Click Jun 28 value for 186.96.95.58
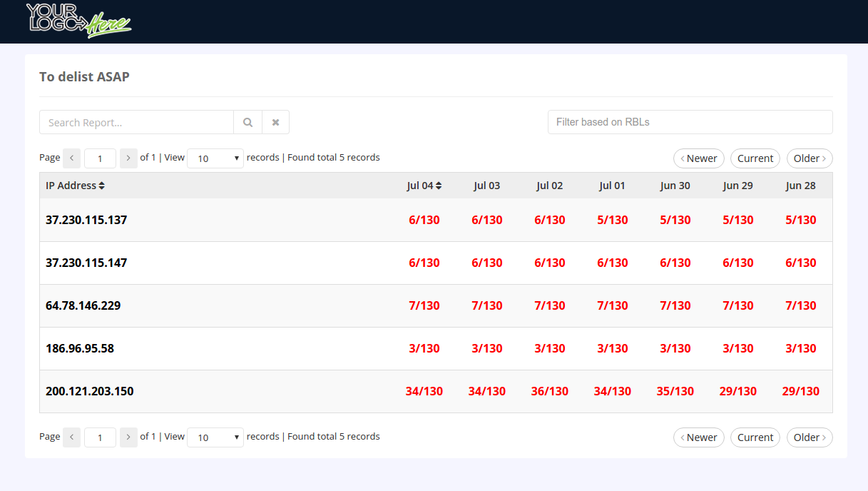Screen dimensions: 868x491 [x=801, y=348]
